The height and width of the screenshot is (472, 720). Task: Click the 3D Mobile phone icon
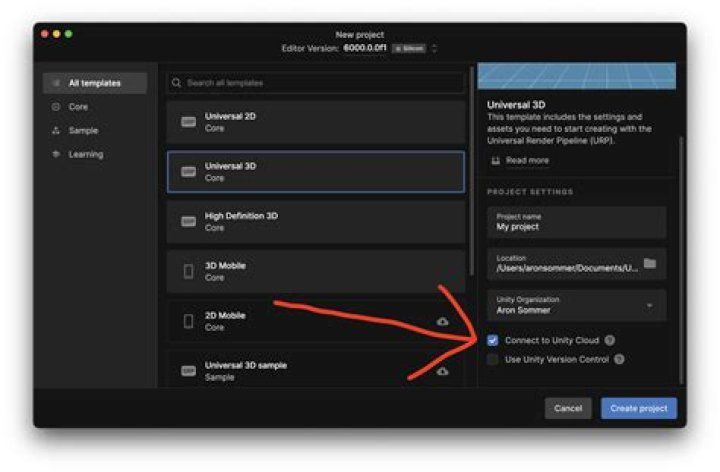(188, 271)
